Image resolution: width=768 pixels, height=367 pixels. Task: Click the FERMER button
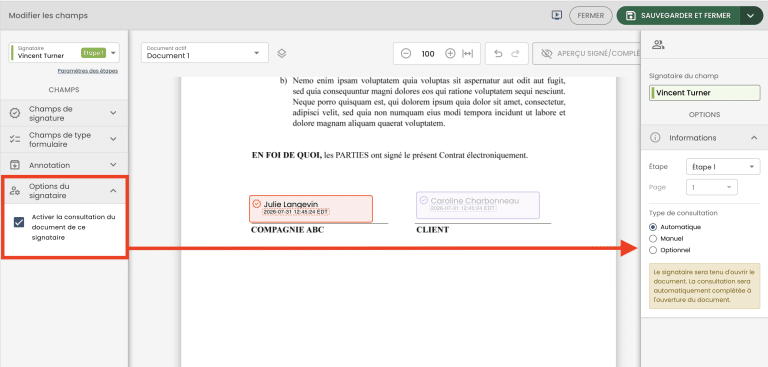click(x=590, y=15)
